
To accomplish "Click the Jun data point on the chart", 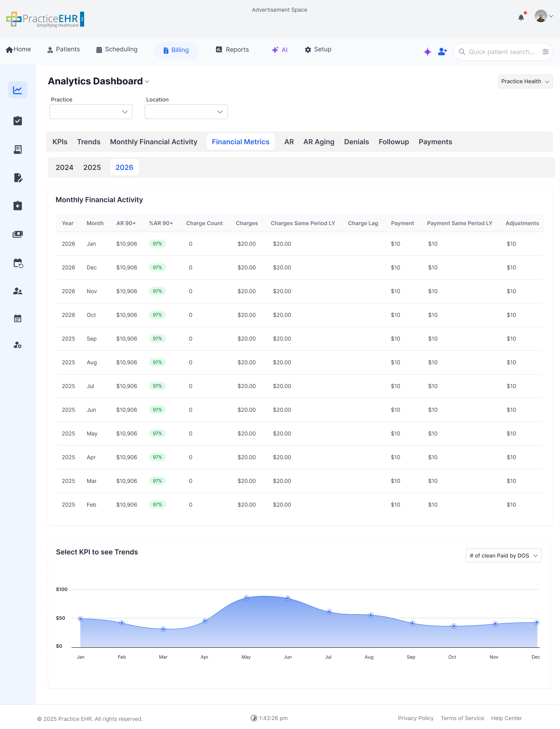I will [x=288, y=598].
